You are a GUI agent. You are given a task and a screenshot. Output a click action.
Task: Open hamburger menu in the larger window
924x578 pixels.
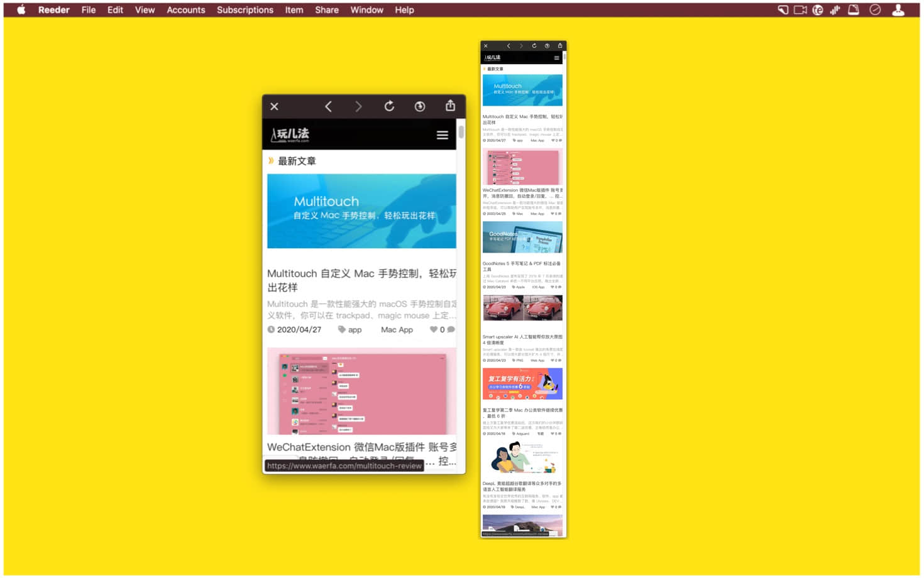443,135
